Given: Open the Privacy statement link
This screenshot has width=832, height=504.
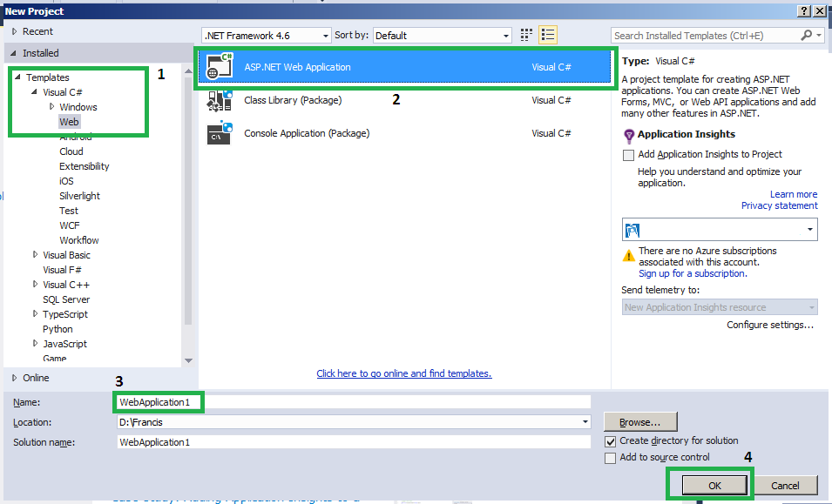Looking at the screenshot, I should point(779,205).
